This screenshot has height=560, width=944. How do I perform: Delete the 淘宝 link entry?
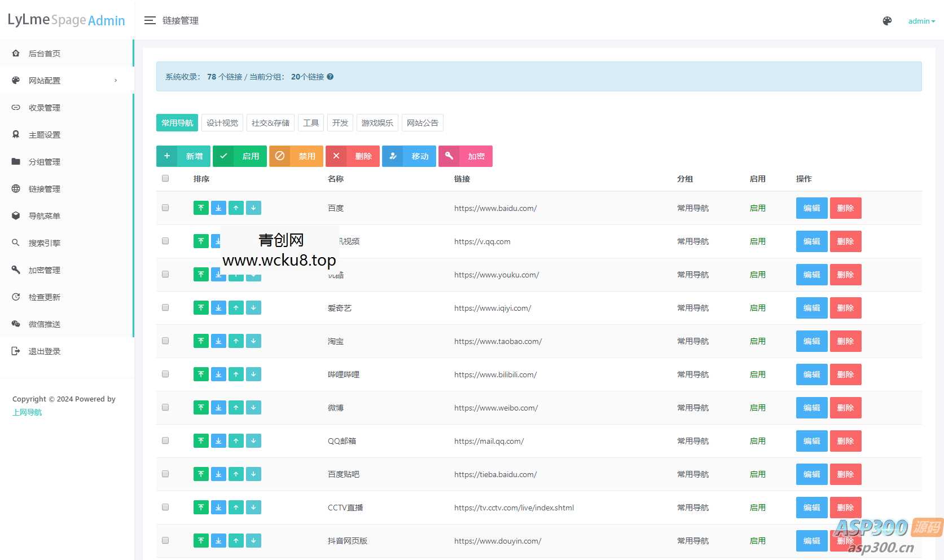point(845,341)
